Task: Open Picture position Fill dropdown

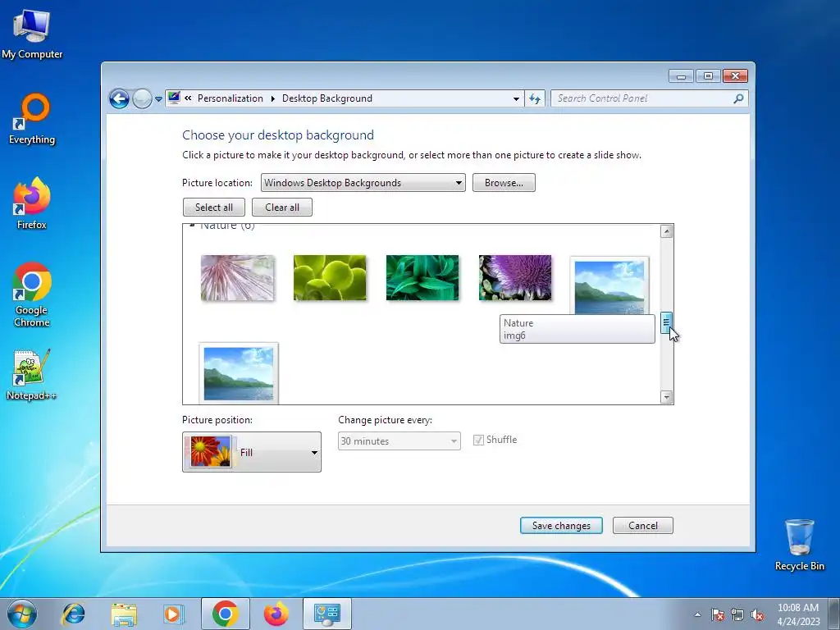Action: 252,452
